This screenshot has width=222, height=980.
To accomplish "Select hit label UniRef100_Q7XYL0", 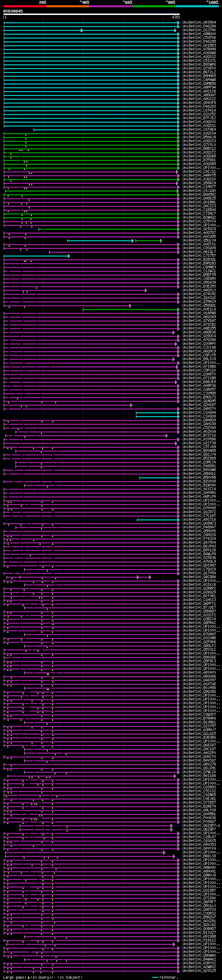I will pyautogui.click(x=199, y=145).
